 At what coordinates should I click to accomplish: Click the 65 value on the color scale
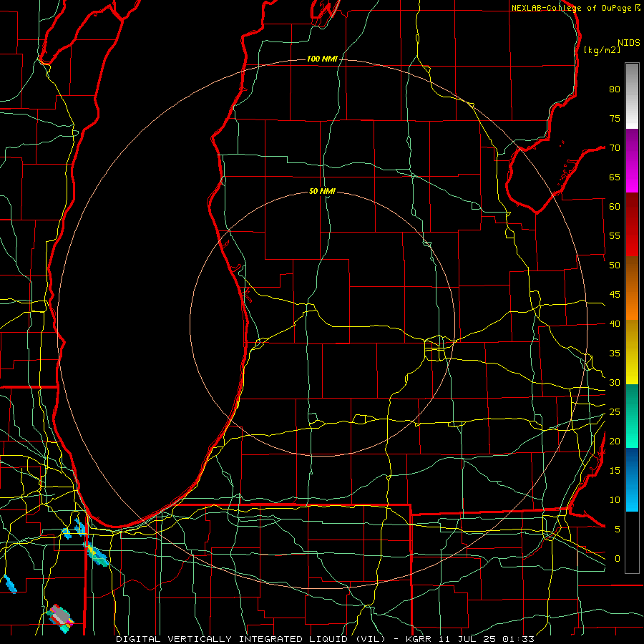coord(615,177)
